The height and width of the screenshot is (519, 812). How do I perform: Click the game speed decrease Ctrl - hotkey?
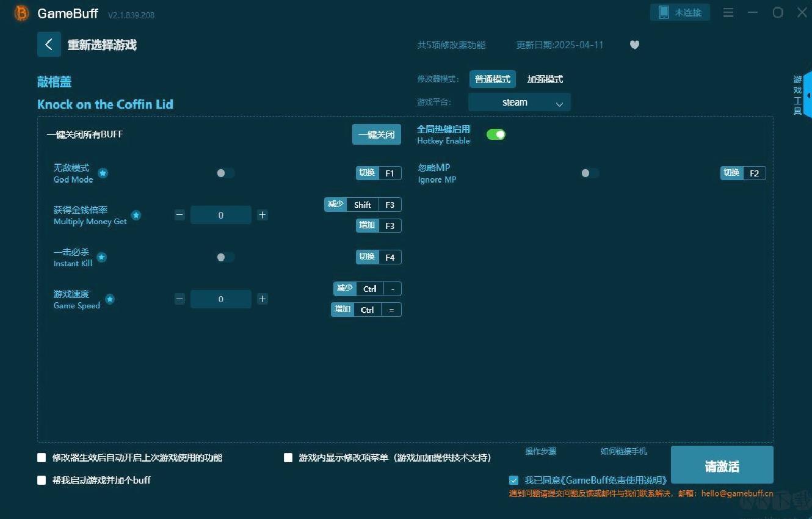368,289
